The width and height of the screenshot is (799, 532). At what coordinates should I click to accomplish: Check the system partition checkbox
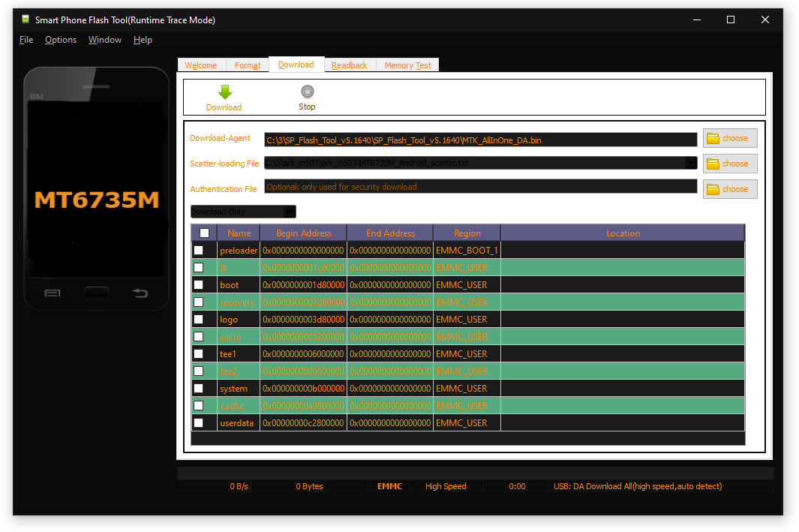(x=199, y=388)
